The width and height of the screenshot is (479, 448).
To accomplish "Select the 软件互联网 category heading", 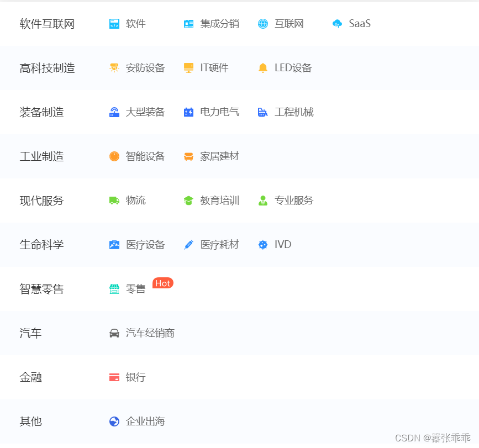I will [47, 24].
